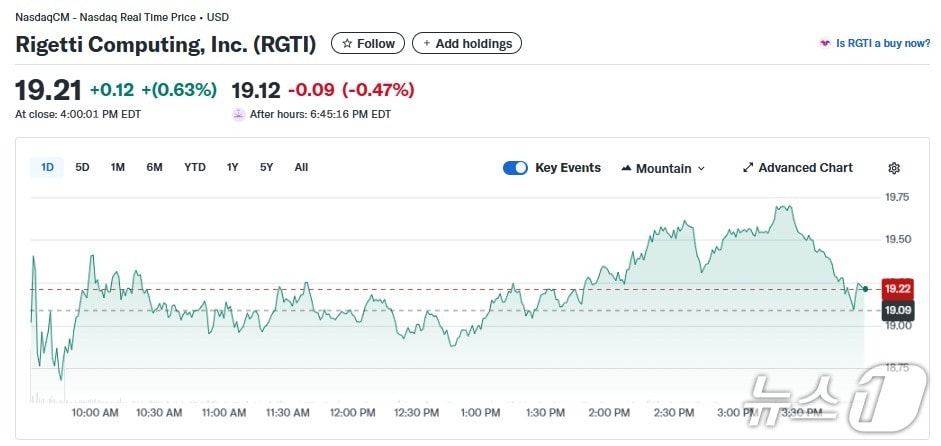Open the 'Is RGTI a buy now?' link

[x=883, y=44]
